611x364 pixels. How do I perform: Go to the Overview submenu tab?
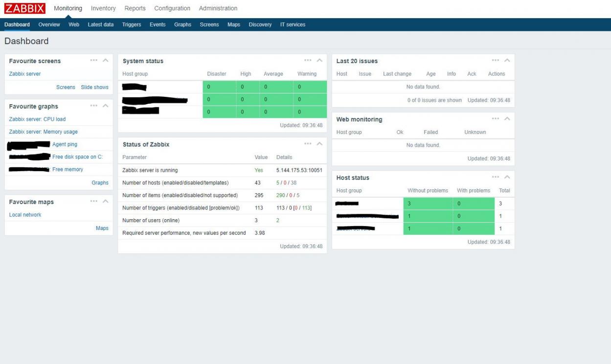click(49, 24)
